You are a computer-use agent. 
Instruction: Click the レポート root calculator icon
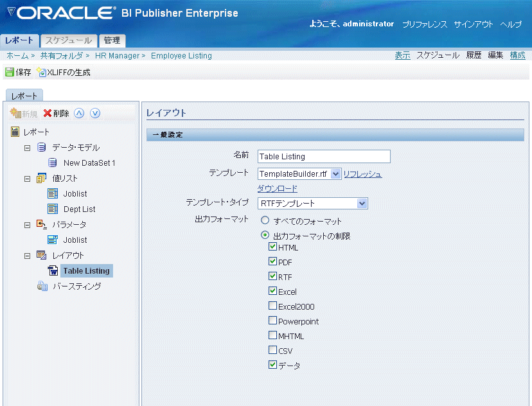click(x=15, y=132)
